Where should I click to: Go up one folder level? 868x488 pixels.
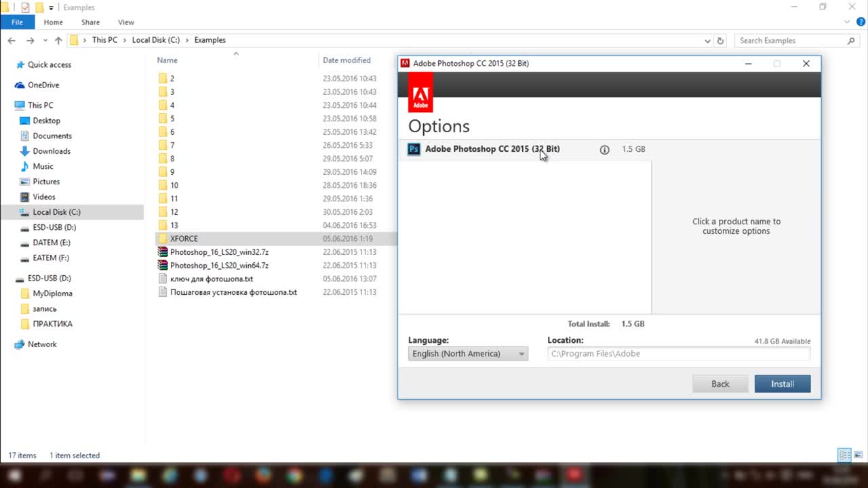[58, 41]
